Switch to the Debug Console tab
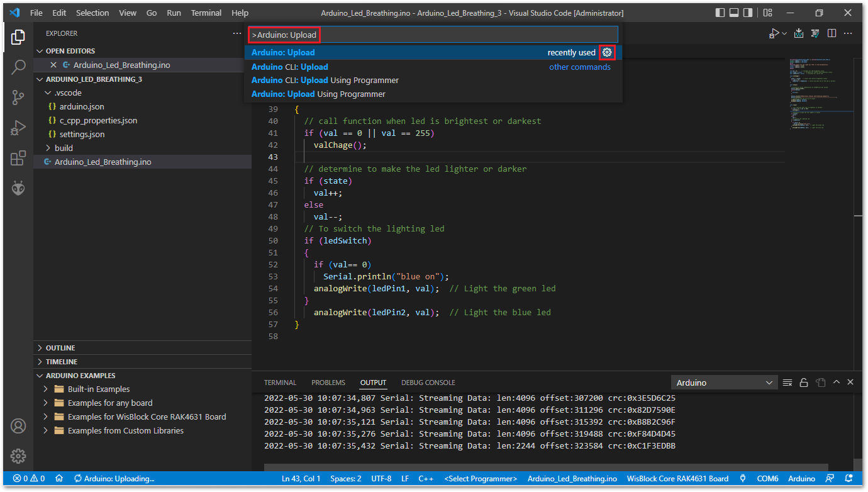The image size is (868, 492). (428, 383)
